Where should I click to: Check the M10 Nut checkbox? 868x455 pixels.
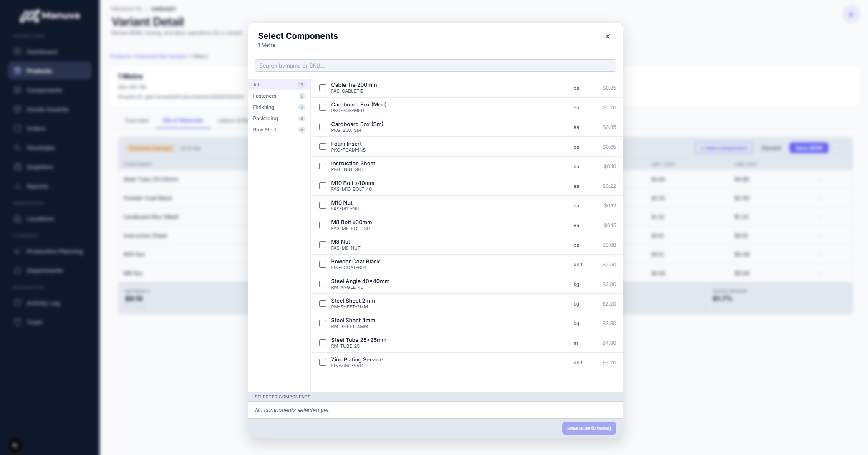323,205
